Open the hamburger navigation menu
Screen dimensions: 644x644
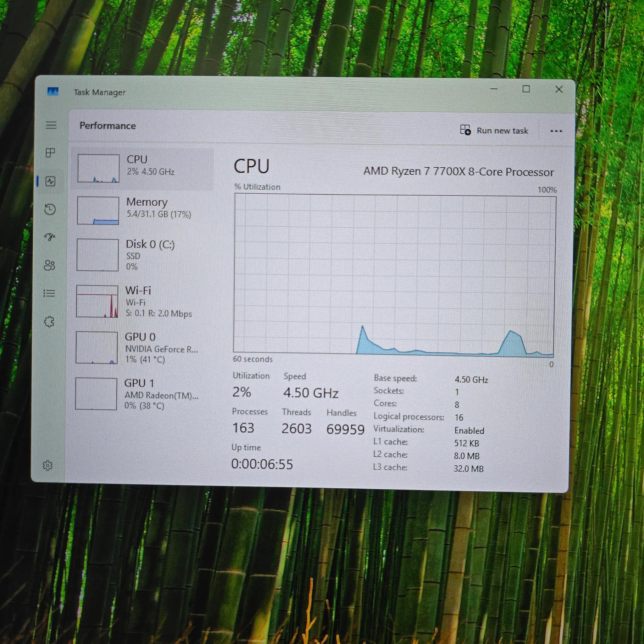click(x=51, y=125)
